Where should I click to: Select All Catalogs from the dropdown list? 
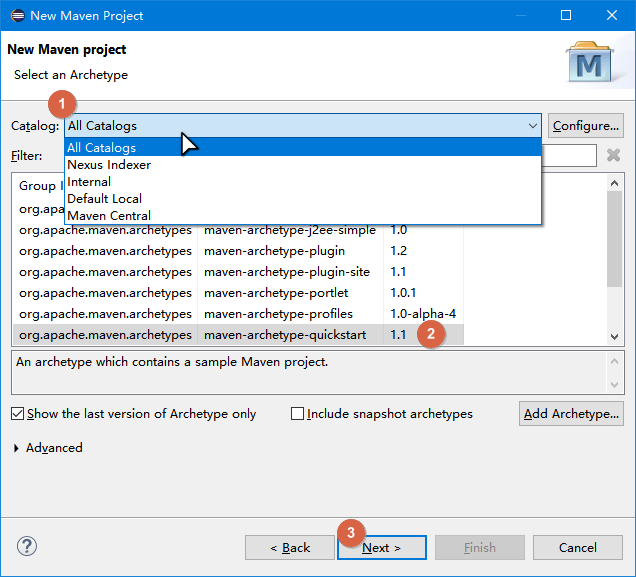303,148
